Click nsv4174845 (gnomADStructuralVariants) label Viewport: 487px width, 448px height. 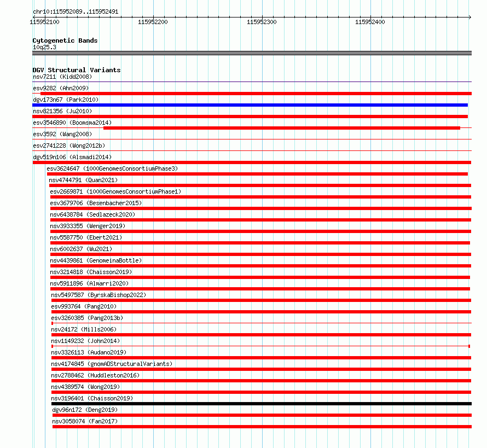tap(112, 364)
